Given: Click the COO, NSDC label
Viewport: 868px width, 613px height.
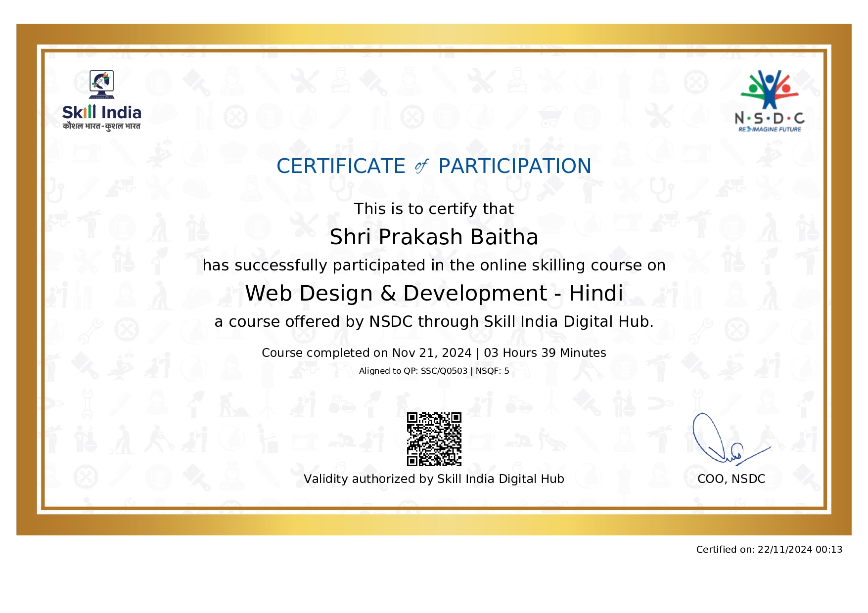Looking at the screenshot, I should tap(731, 479).
